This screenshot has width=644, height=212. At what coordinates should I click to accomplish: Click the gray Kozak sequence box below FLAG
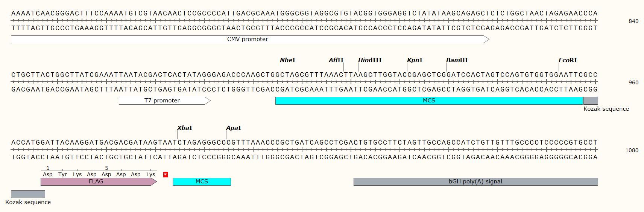(x=28, y=194)
